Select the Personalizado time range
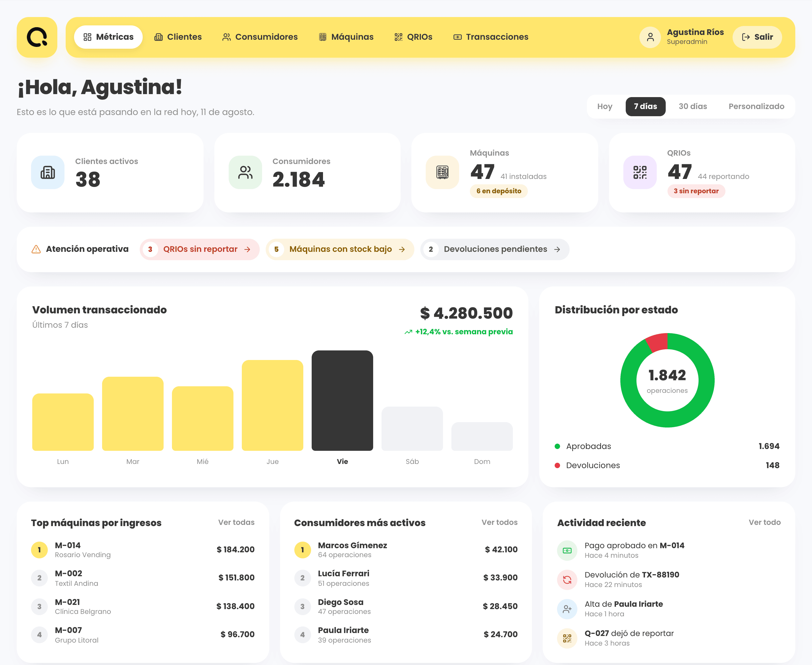 pos(756,106)
